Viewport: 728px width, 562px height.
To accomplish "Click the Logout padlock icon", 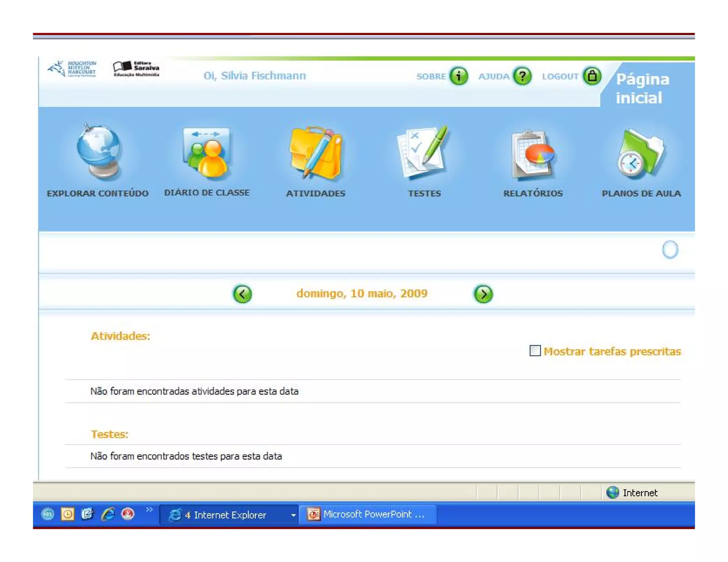I will click(592, 76).
